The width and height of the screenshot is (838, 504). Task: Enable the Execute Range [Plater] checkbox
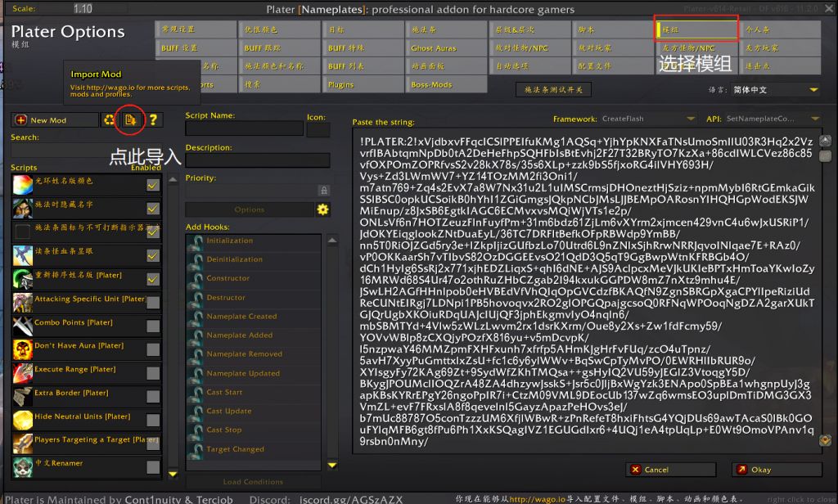tap(153, 373)
